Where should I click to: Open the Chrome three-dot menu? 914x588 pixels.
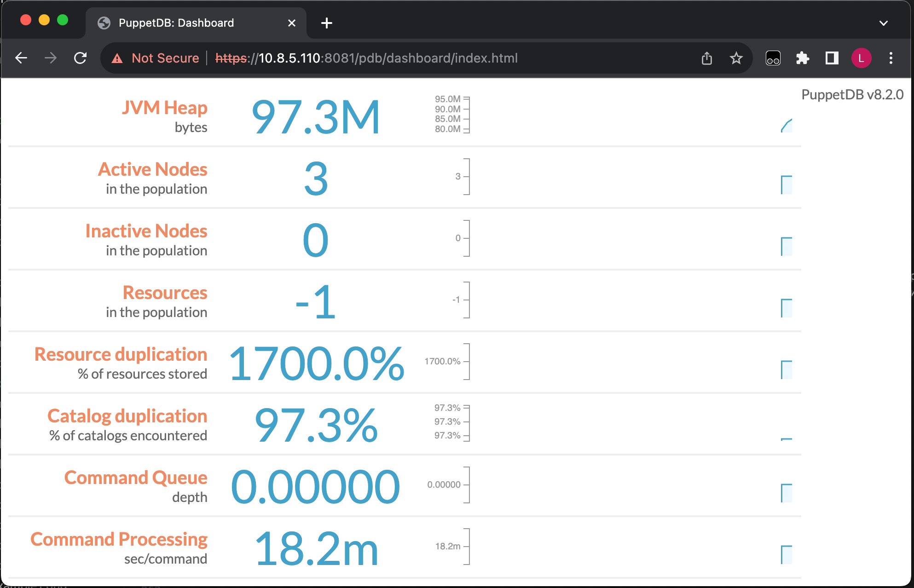[891, 58]
